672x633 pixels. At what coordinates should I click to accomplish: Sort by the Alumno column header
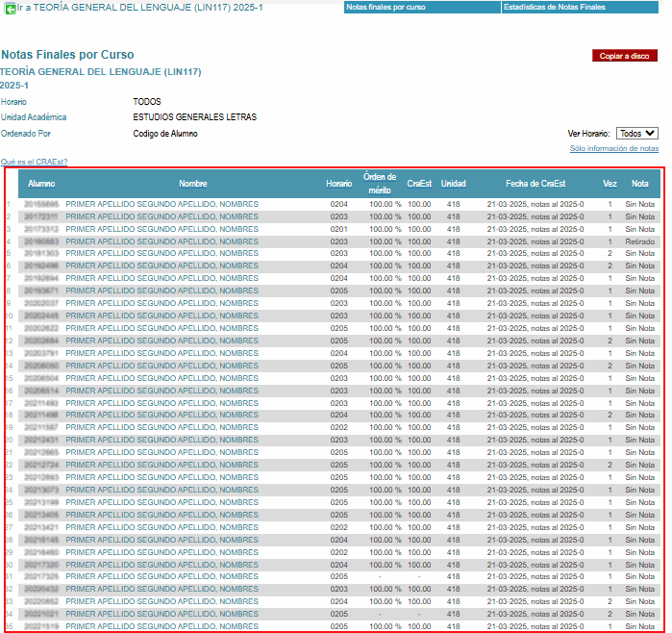[41, 184]
